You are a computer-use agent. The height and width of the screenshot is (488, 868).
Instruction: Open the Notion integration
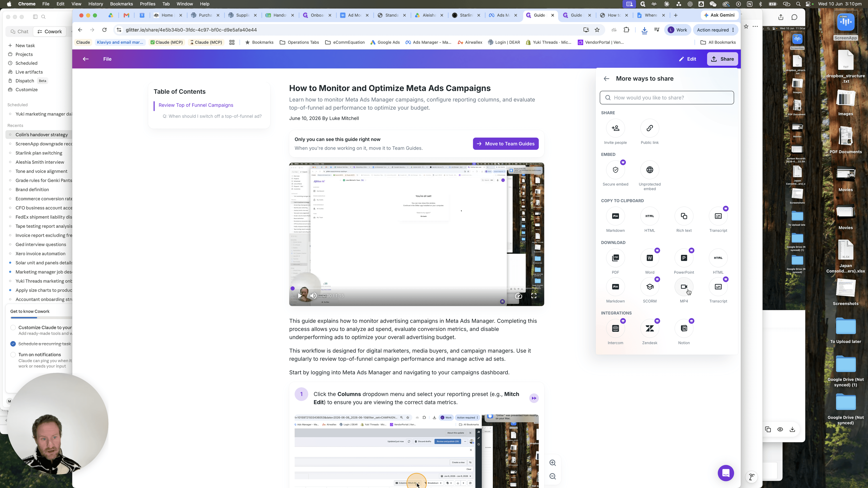(x=684, y=329)
